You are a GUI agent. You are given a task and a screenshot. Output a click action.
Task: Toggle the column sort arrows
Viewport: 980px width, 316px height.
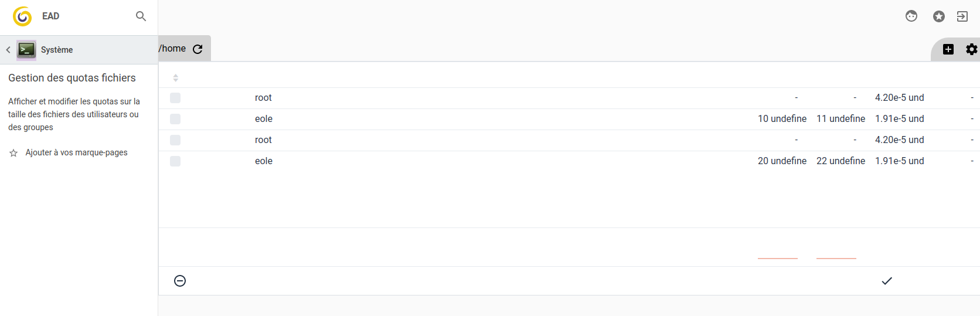pos(175,78)
